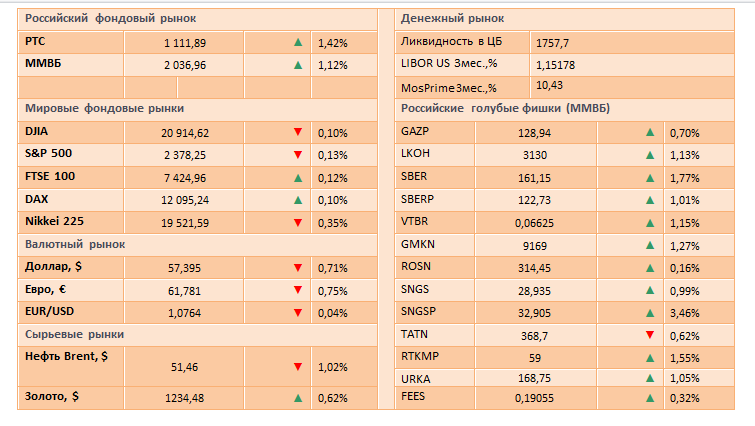This screenshot has width=755, height=426.
Task: Click the red down arrow for Нефть Brent
Action: [x=297, y=367]
